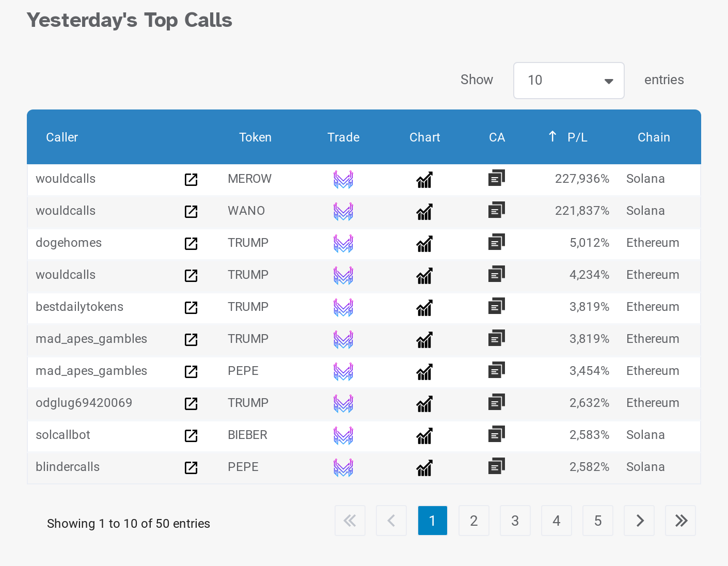View chart icon in odglug69420069 row

click(x=424, y=403)
